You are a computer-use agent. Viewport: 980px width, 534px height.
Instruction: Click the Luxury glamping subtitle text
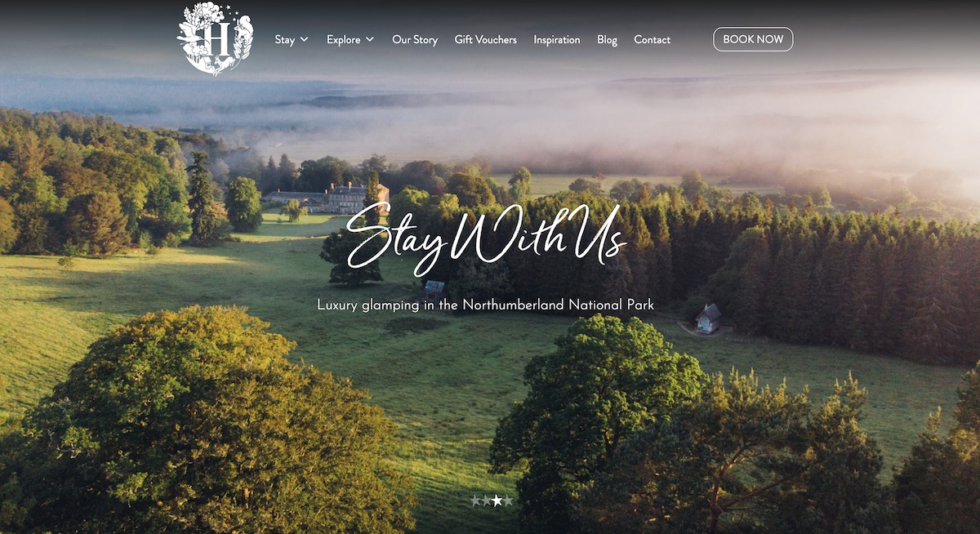point(485,305)
